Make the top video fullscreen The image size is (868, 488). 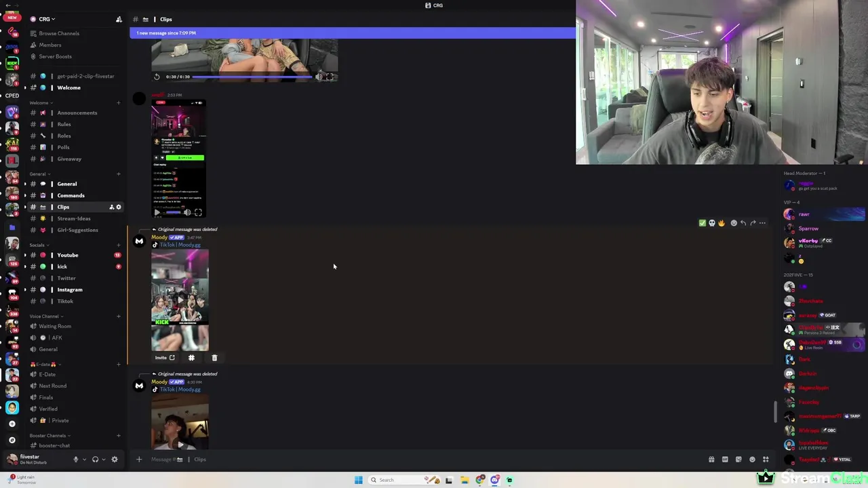tap(330, 77)
